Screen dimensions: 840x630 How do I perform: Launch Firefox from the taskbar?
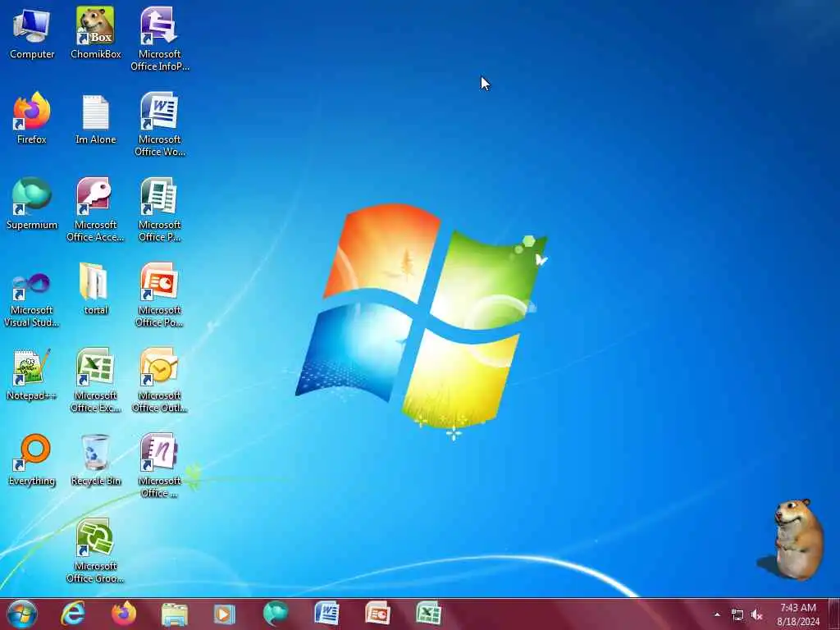coord(123,614)
